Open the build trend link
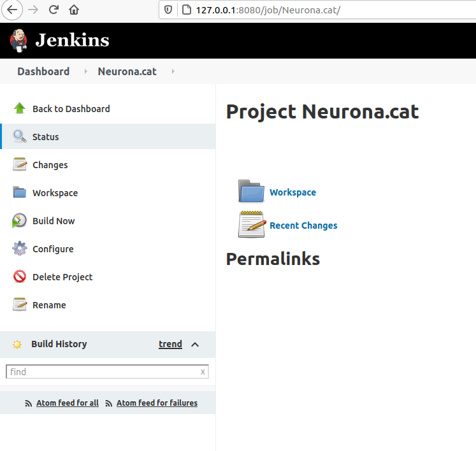The height and width of the screenshot is (451, 476). point(170,344)
